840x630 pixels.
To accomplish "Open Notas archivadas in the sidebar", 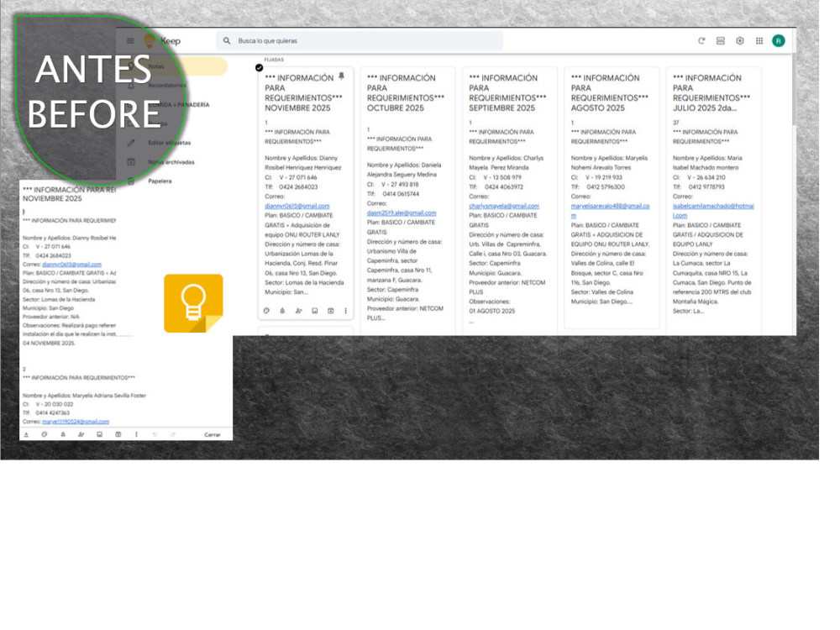I will [x=171, y=162].
